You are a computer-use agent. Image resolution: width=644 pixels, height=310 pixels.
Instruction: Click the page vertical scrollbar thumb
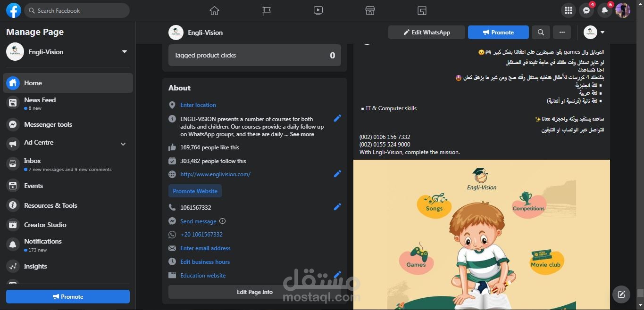coord(640,293)
